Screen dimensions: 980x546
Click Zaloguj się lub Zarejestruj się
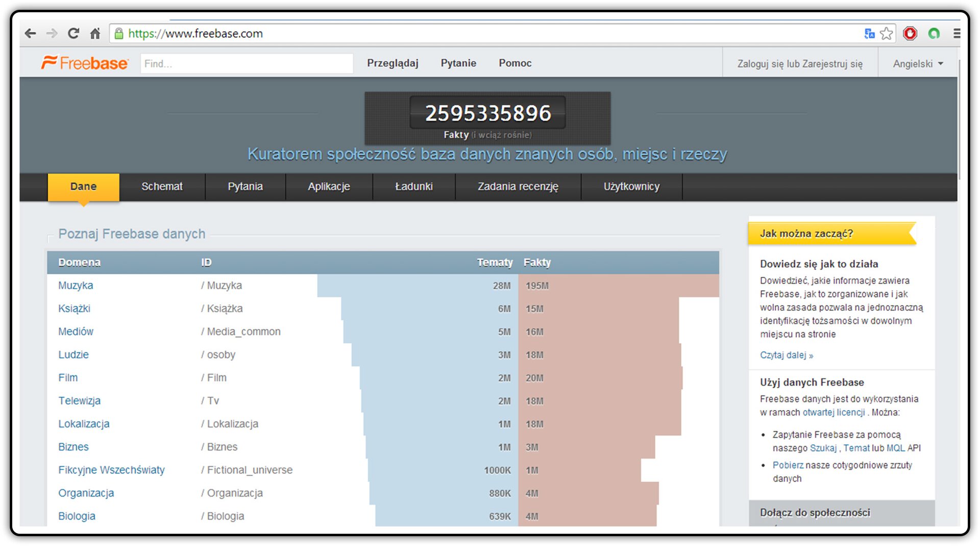coord(800,64)
